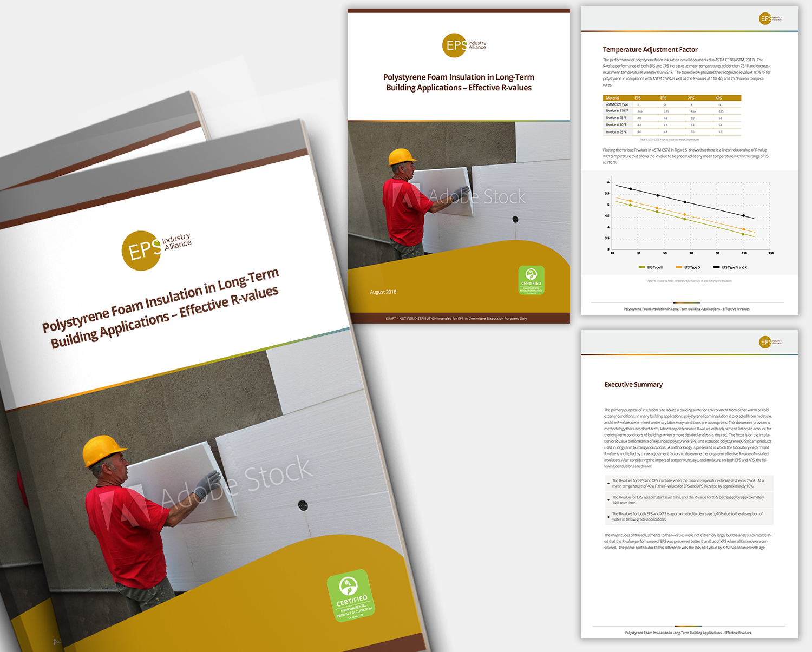Click the footer title on the Executive Summary page
812x652 pixels.
688,633
